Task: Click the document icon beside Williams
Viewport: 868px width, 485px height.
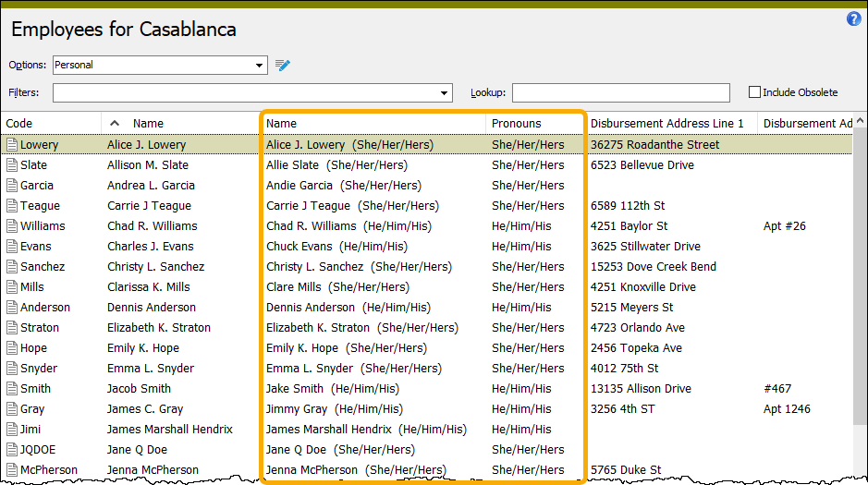Action: (12, 226)
